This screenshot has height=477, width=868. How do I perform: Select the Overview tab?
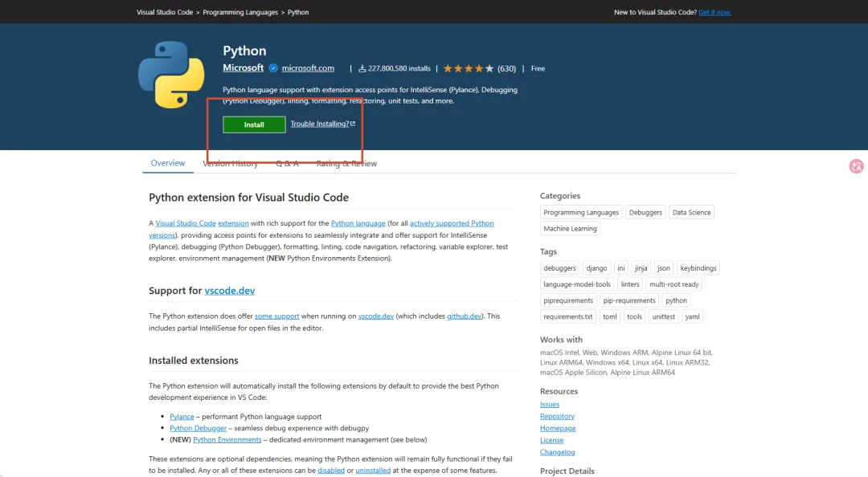168,163
